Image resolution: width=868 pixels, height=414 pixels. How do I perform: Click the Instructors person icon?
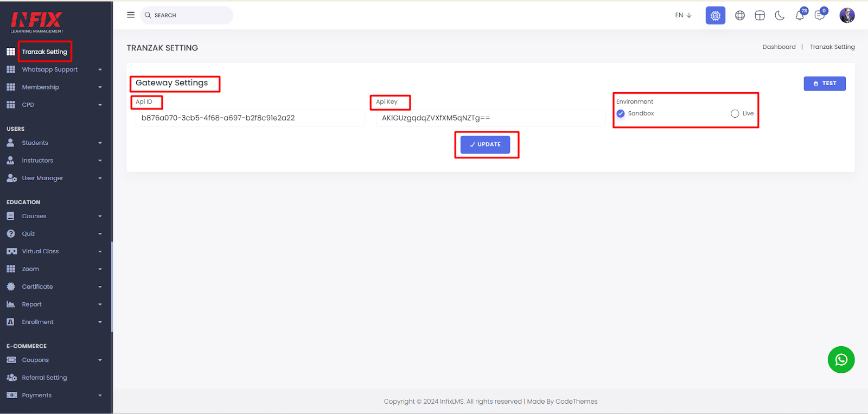pyautogui.click(x=10, y=160)
